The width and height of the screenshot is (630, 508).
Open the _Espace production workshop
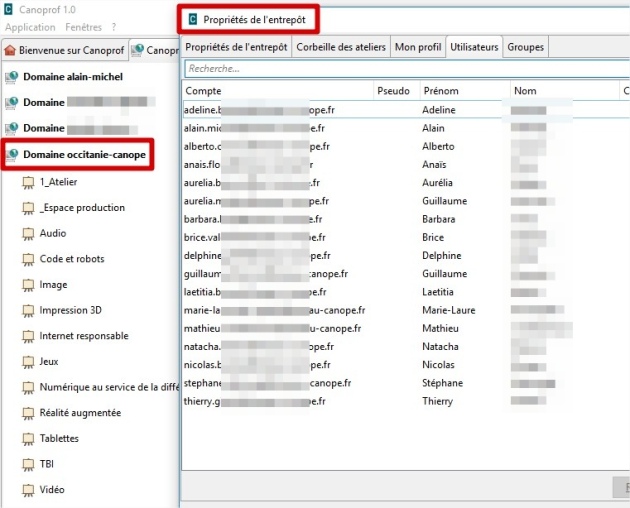click(x=82, y=208)
